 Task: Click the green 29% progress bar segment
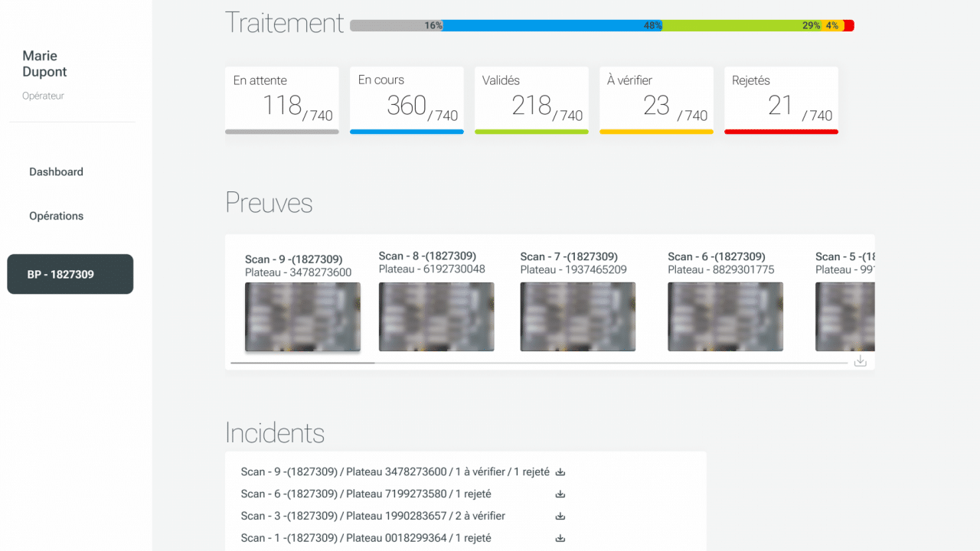pos(739,25)
